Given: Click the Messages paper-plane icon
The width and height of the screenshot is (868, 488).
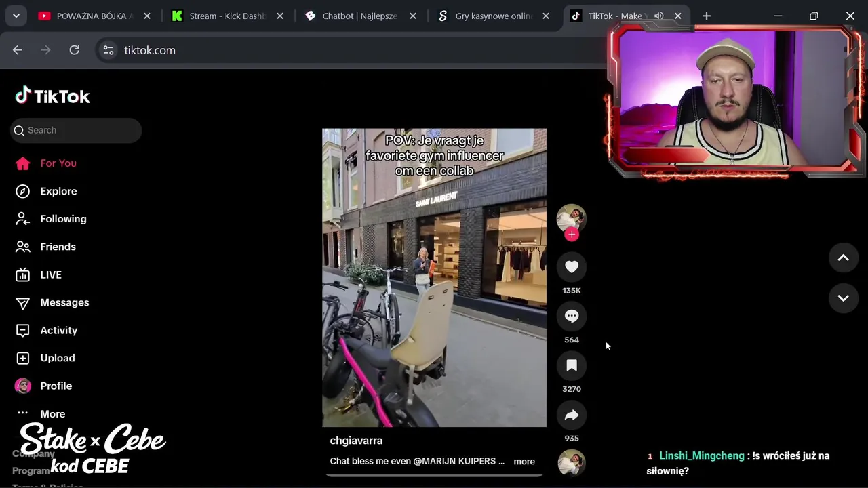Looking at the screenshot, I should (23, 302).
